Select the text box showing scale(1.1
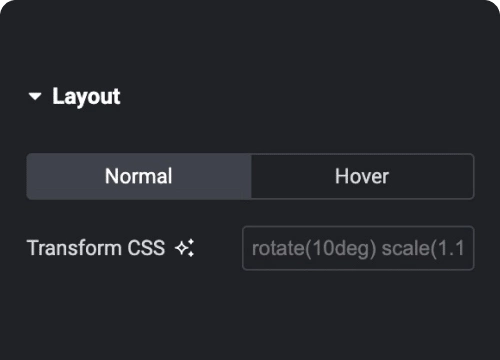The image size is (500, 360). [358, 248]
